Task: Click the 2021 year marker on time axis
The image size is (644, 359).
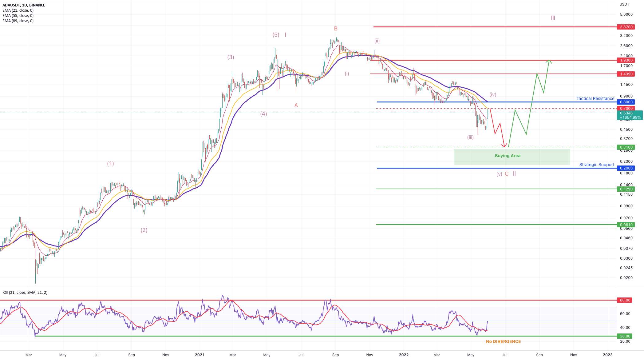Action: [x=200, y=355]
